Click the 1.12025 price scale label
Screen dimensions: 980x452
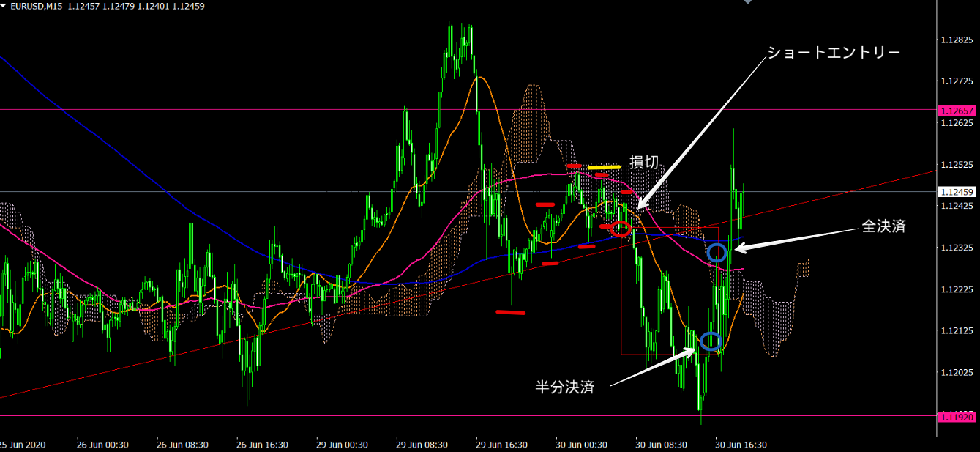(x=956, y=374)
